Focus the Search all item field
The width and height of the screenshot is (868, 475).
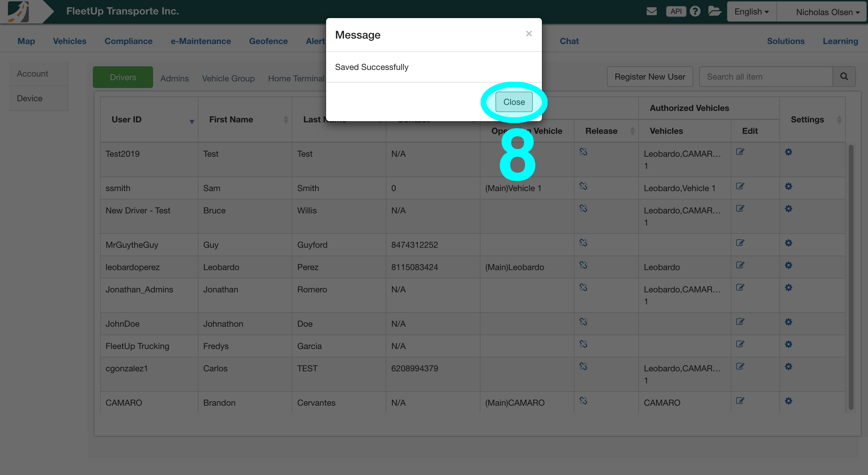click(x=766, y=77)
